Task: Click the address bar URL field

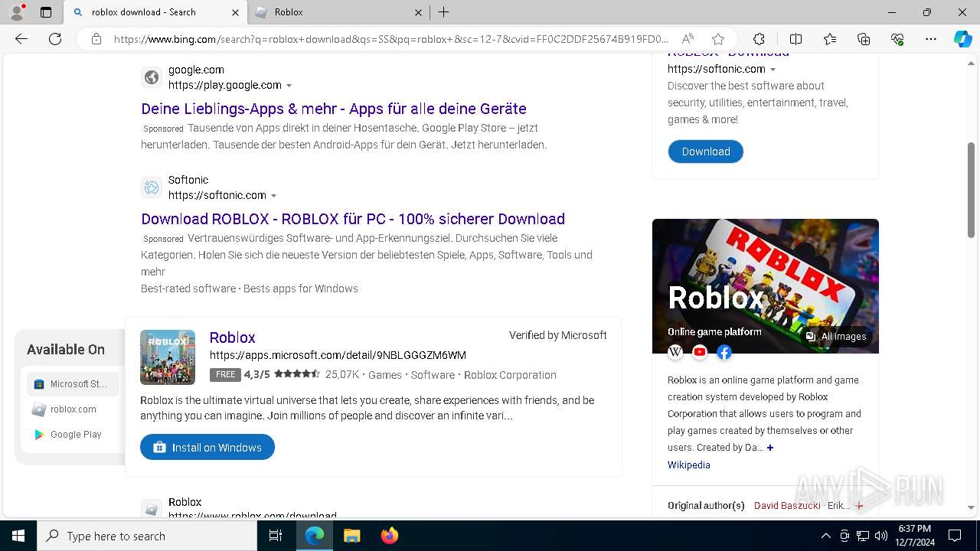Action: click(390, 39)
